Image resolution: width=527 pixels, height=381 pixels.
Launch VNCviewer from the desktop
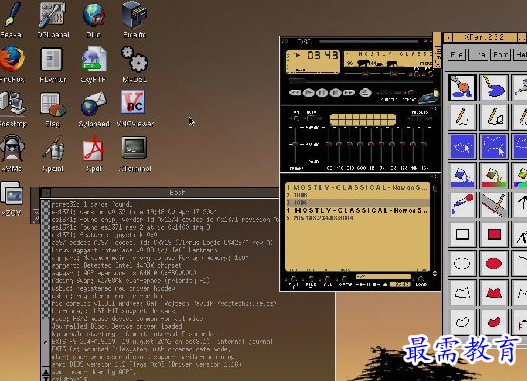point(134,108)
